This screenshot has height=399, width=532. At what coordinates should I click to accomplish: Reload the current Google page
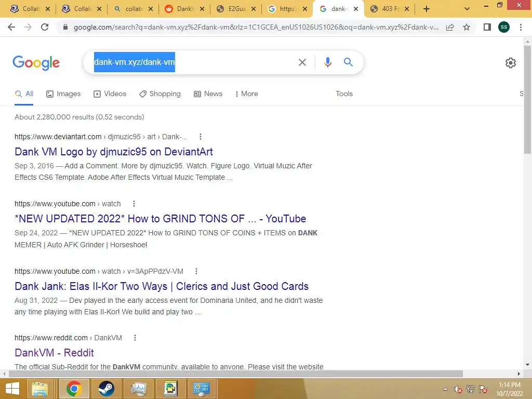pos(45,27)
